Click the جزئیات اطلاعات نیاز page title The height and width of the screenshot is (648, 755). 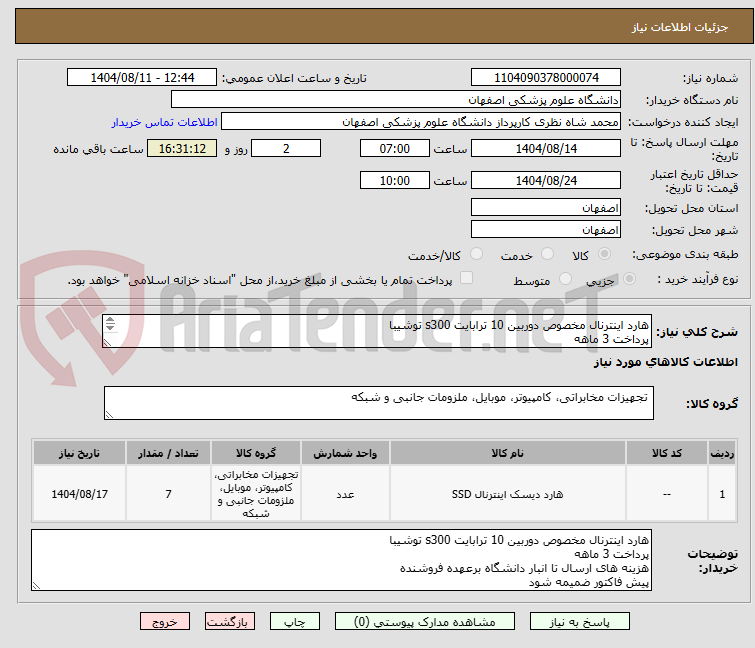click(x=679, y=27)
